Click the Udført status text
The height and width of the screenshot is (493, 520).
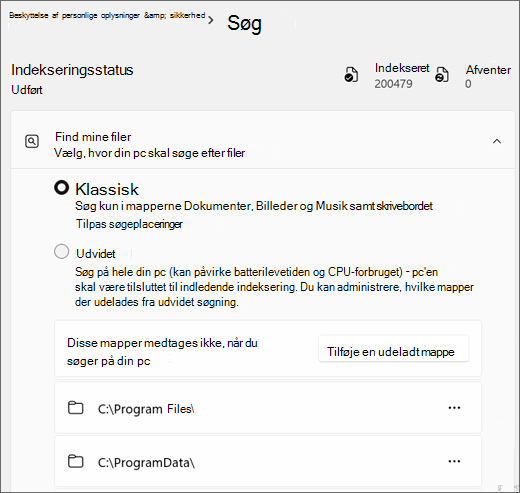point(27,90)
